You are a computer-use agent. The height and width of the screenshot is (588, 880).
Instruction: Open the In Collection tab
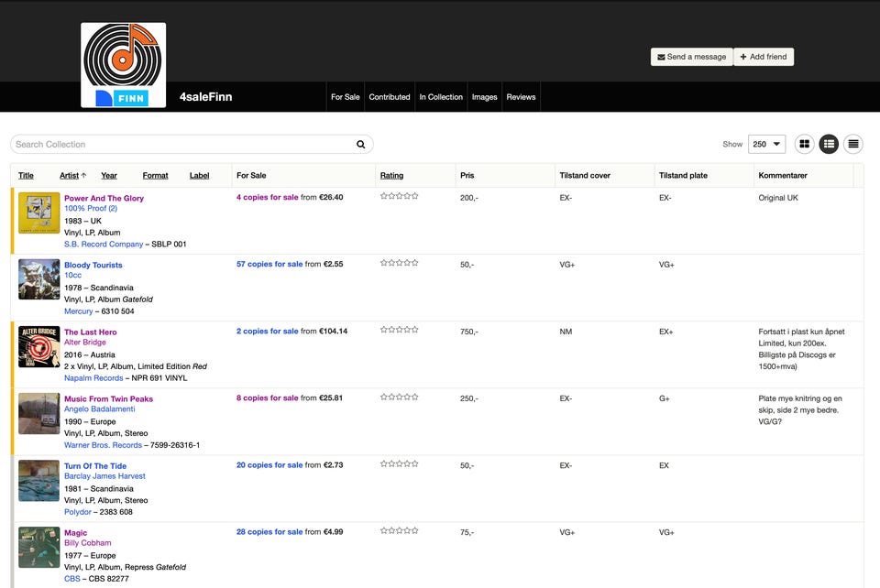[441, 97]
